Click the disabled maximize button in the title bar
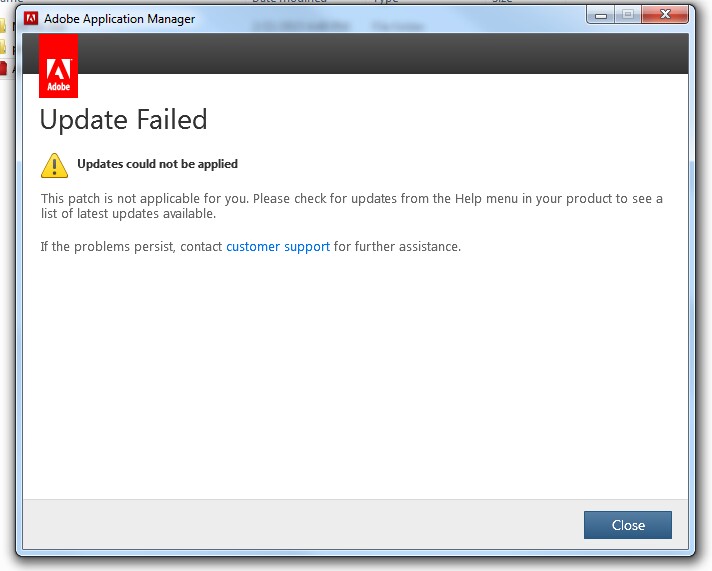Viewport: 712px width, 571px height. tap(628, 15)
